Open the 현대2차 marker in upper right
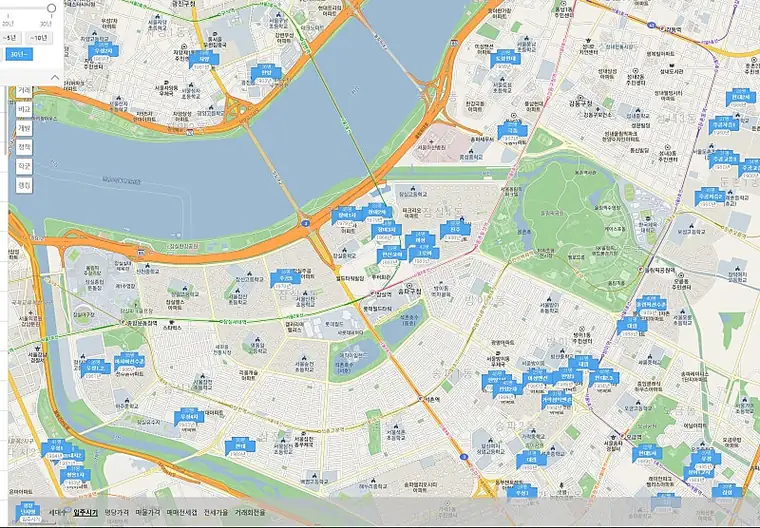This screenshot has width=760, height=528. click(741, 97)
